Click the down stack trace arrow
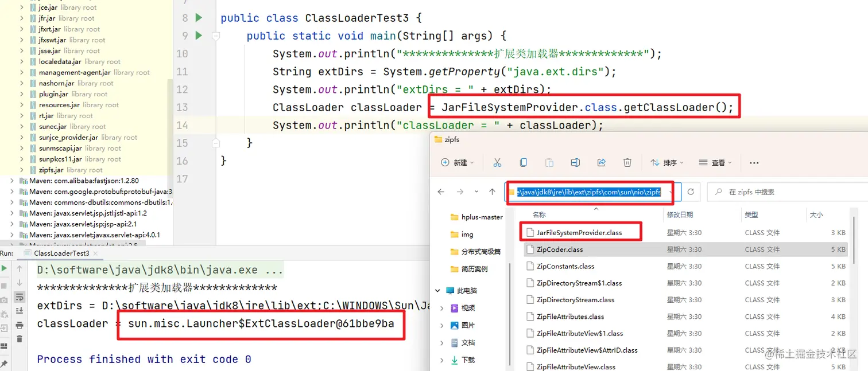This screenshot has width=868, height=371. (20, 283)
